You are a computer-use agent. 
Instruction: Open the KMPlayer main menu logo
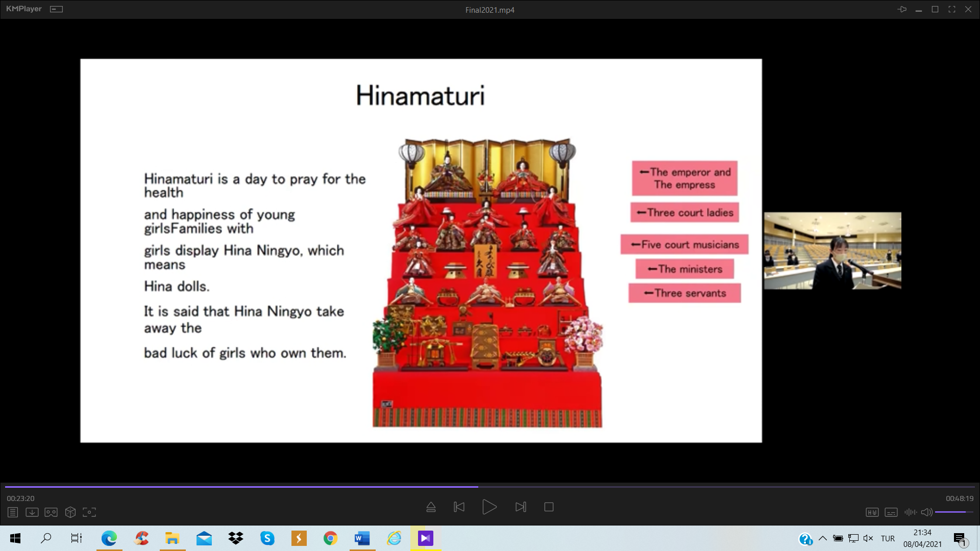click(x=23, y=9)
